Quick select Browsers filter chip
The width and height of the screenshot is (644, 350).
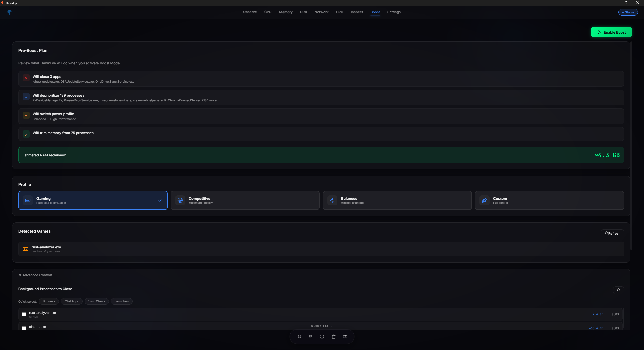point(49,301)
